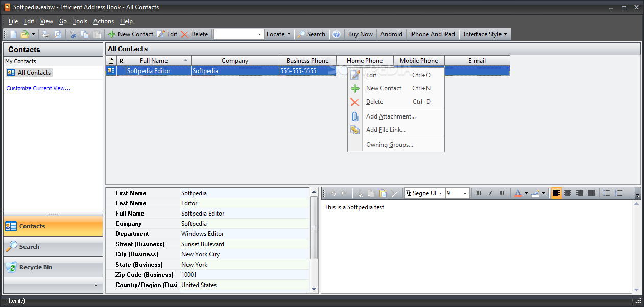Click the cut scissors icon in main toolbar

tap(73, 34)
